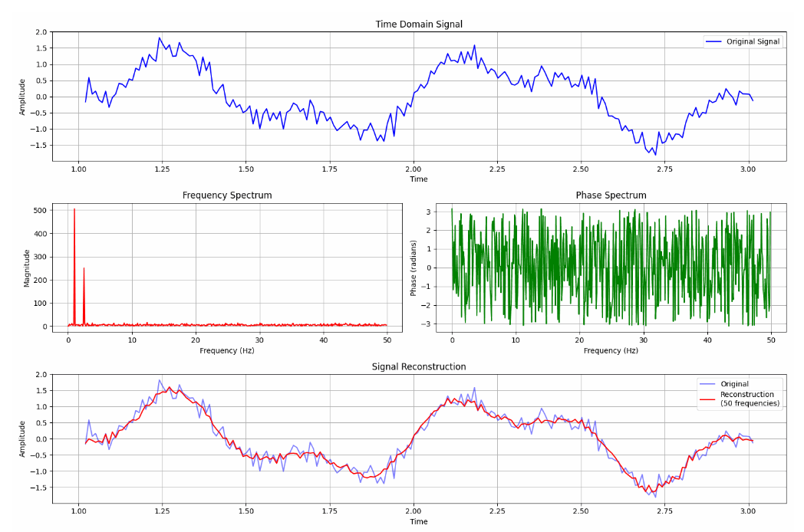The width and height of the screenshot is (804, 532).
Task: Click the red line swatch beside 'Reconstruction'
Action: 707,399
